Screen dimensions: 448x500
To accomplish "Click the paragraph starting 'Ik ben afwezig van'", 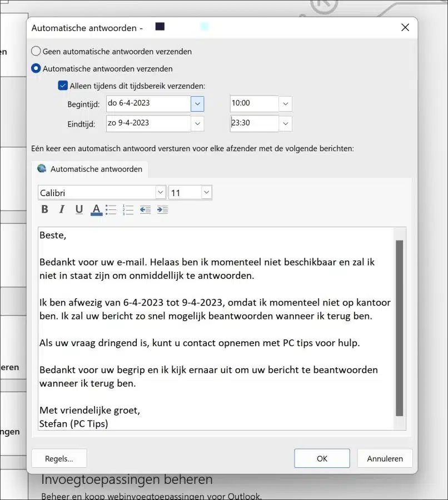I will point(215,309).
